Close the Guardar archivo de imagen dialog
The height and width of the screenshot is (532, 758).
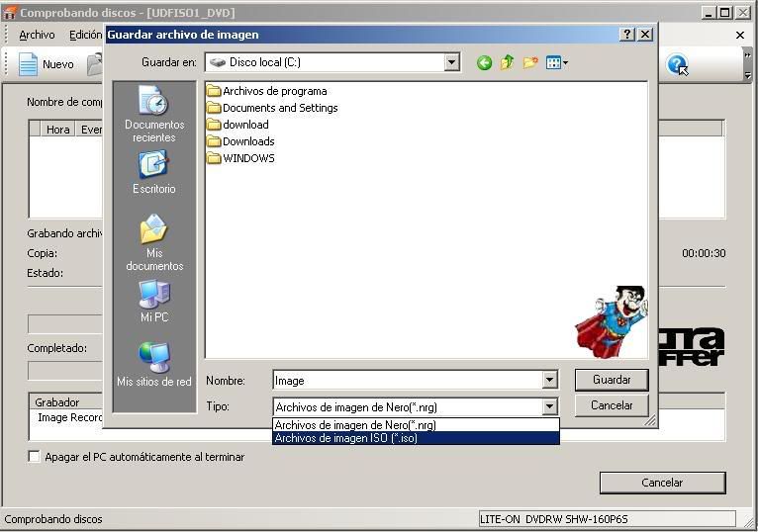click(x=645, y=35)
